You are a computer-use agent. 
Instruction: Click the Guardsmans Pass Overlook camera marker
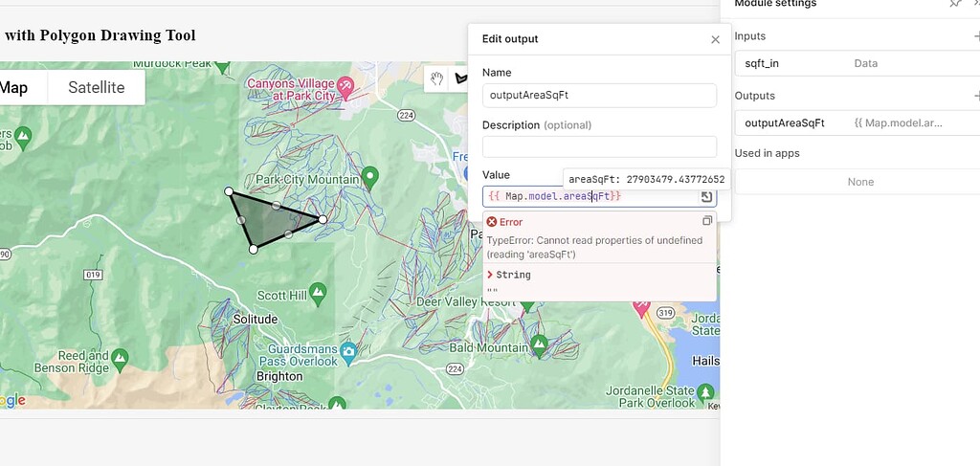point(348,350)
